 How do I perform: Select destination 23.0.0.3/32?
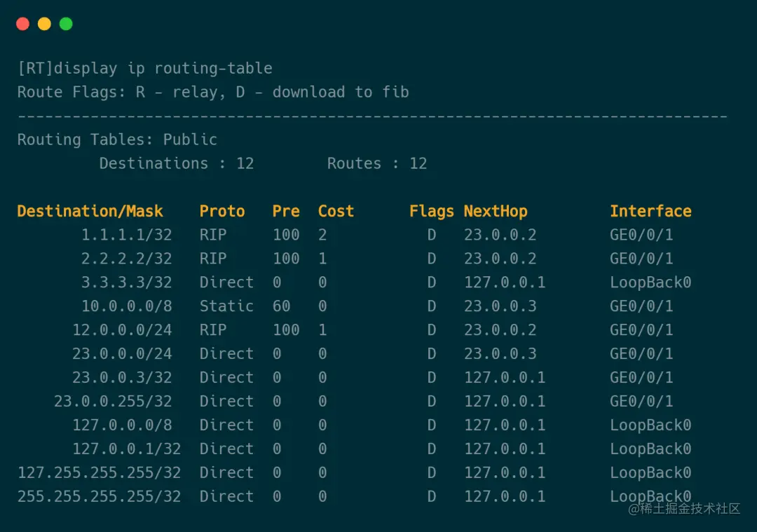[122, 377]
